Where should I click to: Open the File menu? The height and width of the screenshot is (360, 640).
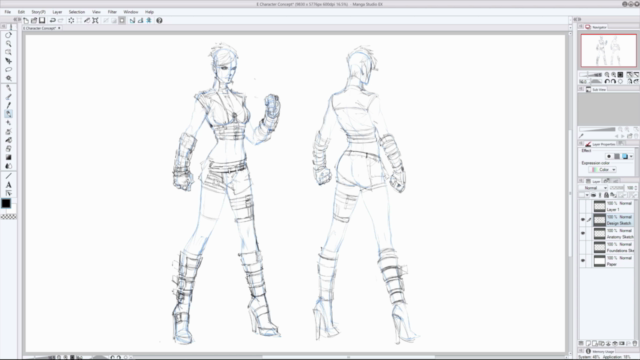click(x=7, y=12)
